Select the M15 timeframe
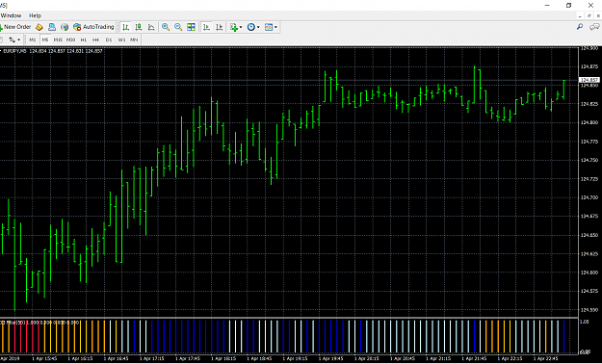Image resolution: width=602 pixels, height=364 pixels. pos(58,39)
